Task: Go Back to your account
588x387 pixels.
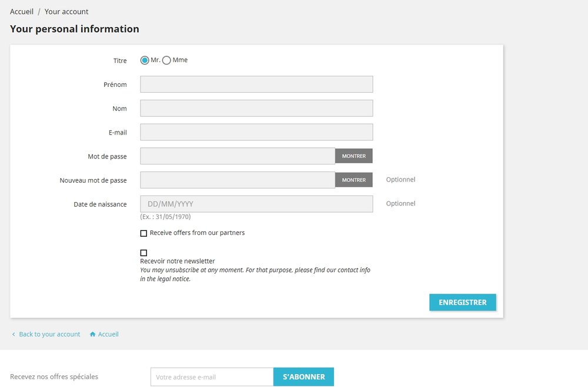Action: (49, 335)
